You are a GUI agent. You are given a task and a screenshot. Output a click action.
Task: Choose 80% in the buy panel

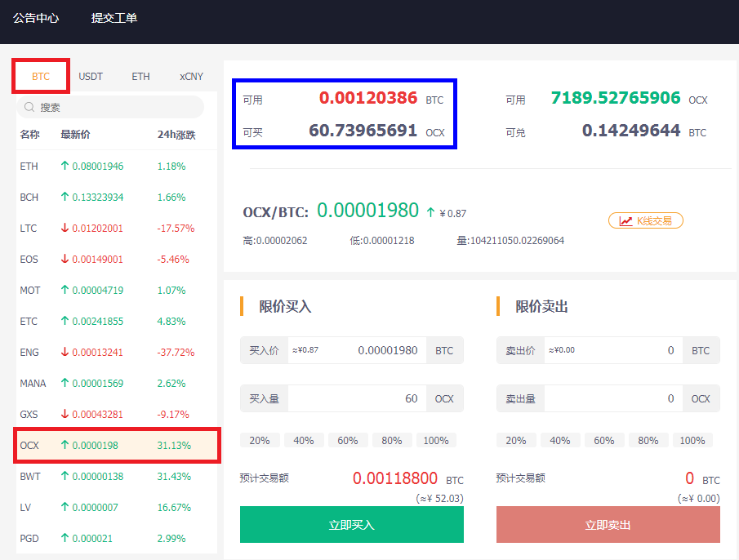[x=392, y=440]
